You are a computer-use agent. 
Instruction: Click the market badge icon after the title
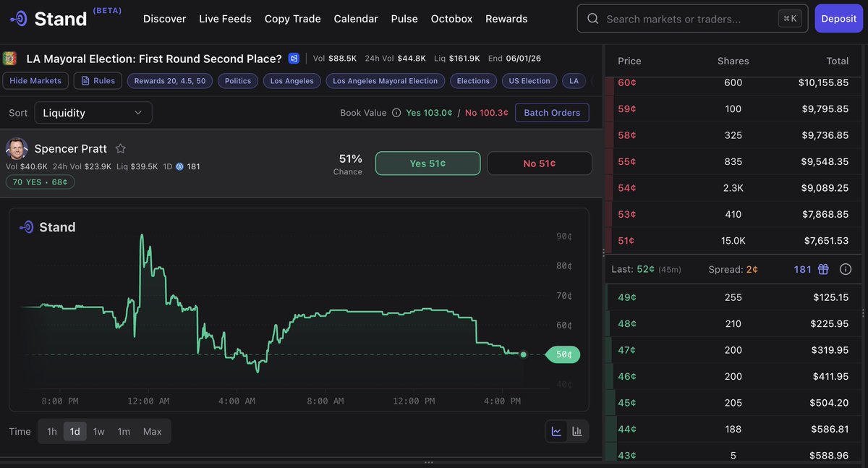tap(294, 59)
